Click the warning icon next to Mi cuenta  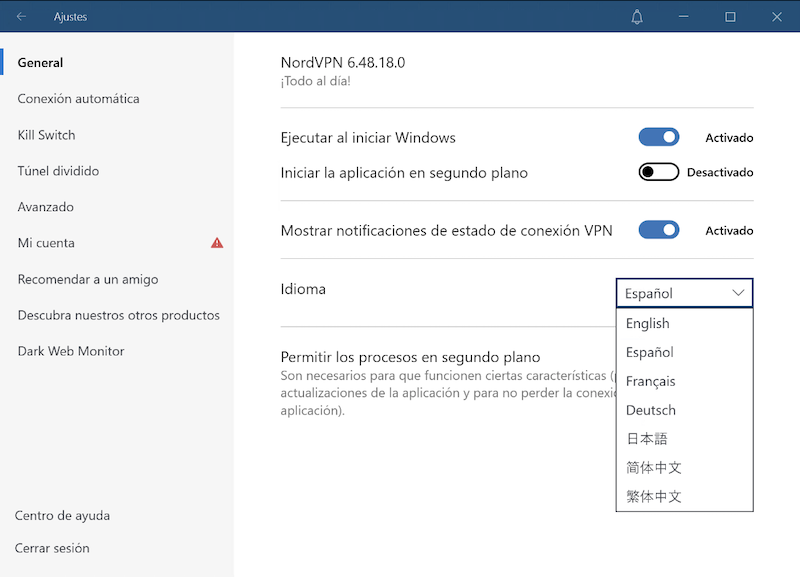pyautogui.click(x=217, y=243)
